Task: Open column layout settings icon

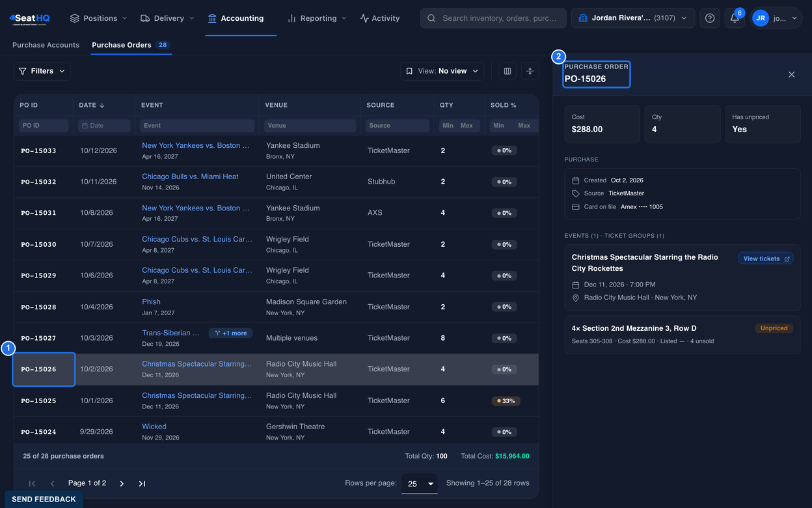Action: pos(507,71)
